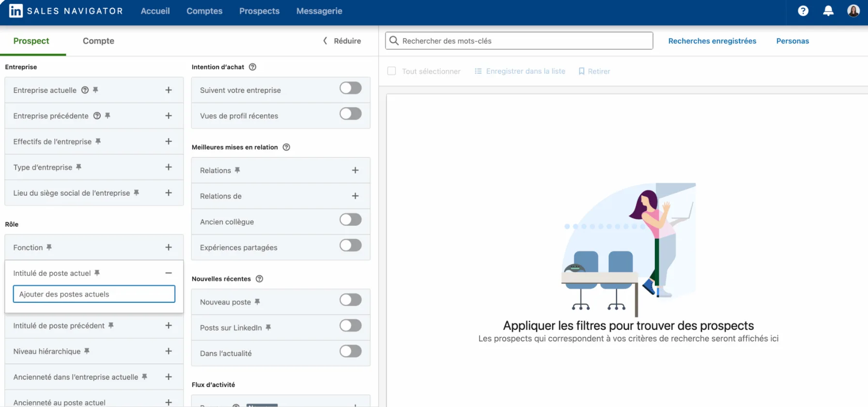Viewport: 868px width, 407px height.
Task: Expand Ancienneté au poste actuel filter
Action: coord(169,402)
